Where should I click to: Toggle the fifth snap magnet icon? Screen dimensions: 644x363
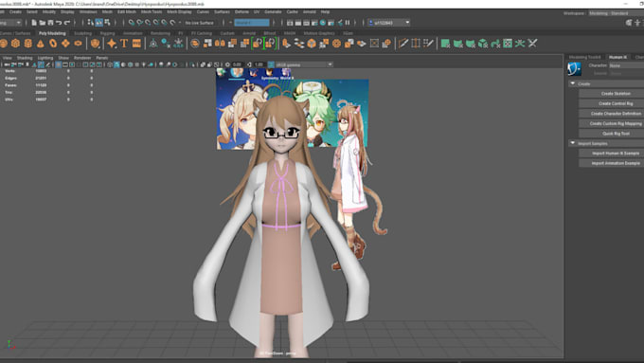click(x=164, y=23)
